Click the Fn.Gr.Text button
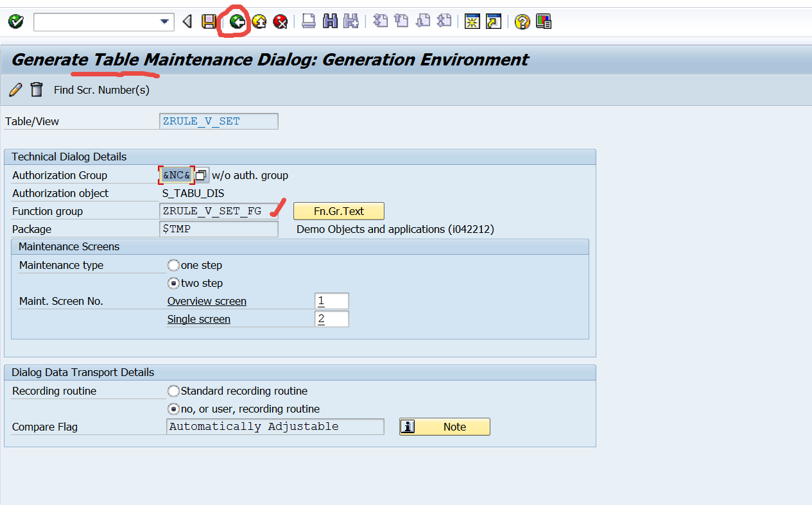The height and width of the screenshot is (505, 812). tap(339, 211)
